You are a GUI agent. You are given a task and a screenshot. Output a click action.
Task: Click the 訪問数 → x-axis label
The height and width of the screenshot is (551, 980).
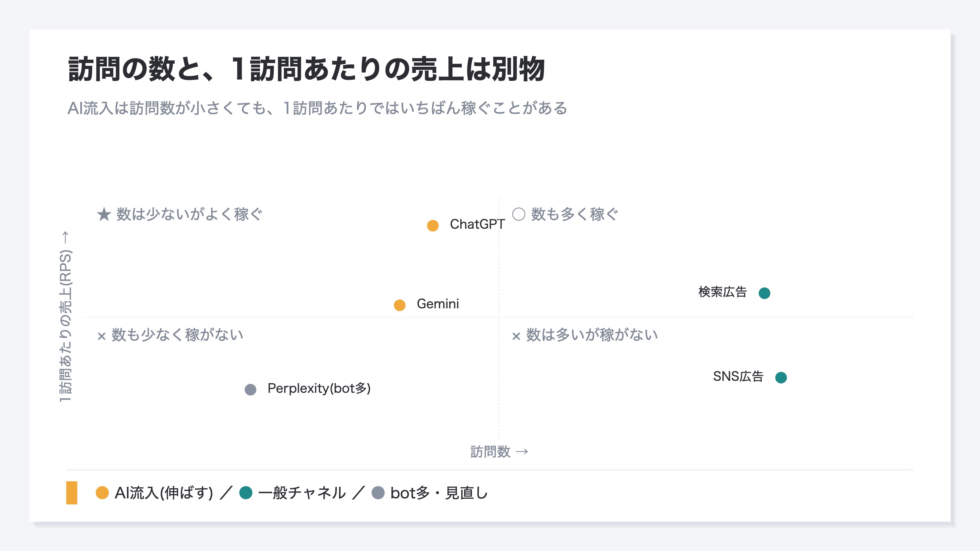[499, 452]
